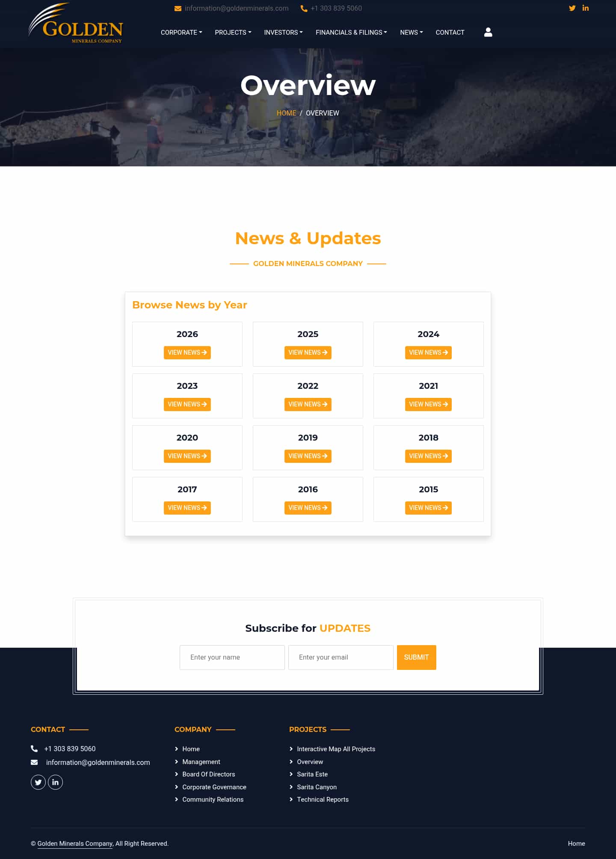The image size is (616, 859).
Task: Expand the Financials & Filings dropdown
Action: pos(351,33)
